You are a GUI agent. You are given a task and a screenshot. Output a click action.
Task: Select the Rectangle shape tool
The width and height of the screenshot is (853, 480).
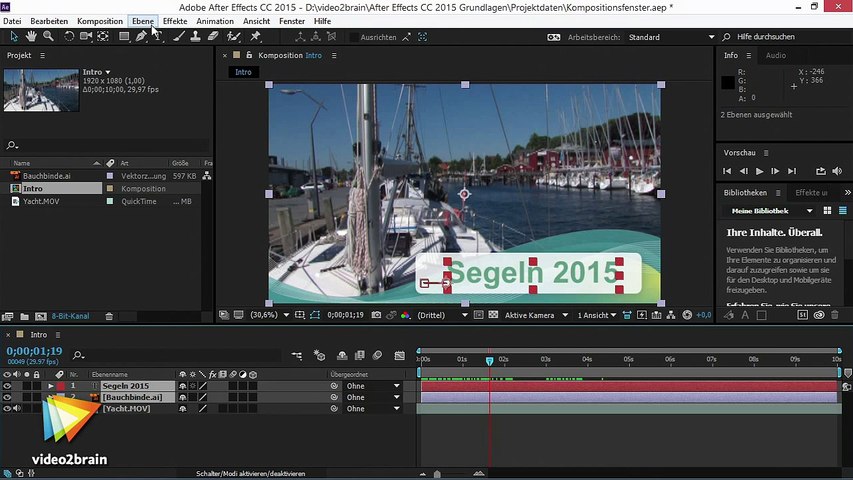(x=124, y=36)
